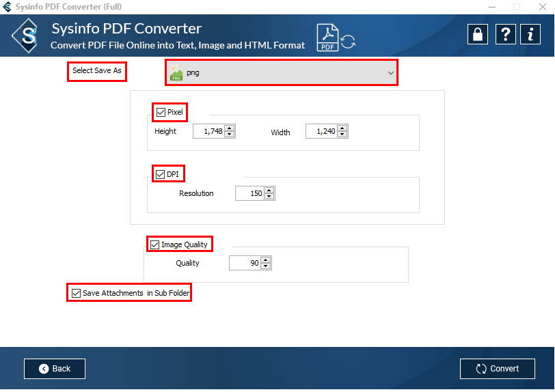This screenshot has height=392, width=555.
Task: Increase Resolution with up arrow
Action: (x=269, y=191)
